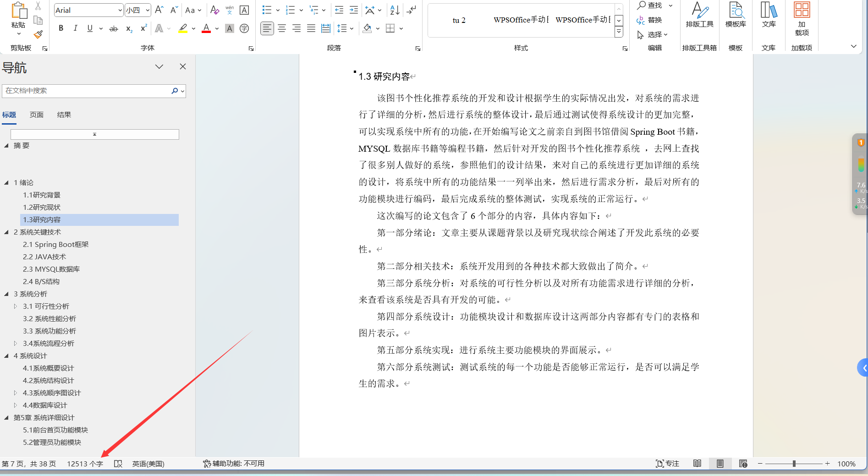This screenshot has height=476, width=868.
Task: Click the 12513 个字 word count
Action: (85, 464)
